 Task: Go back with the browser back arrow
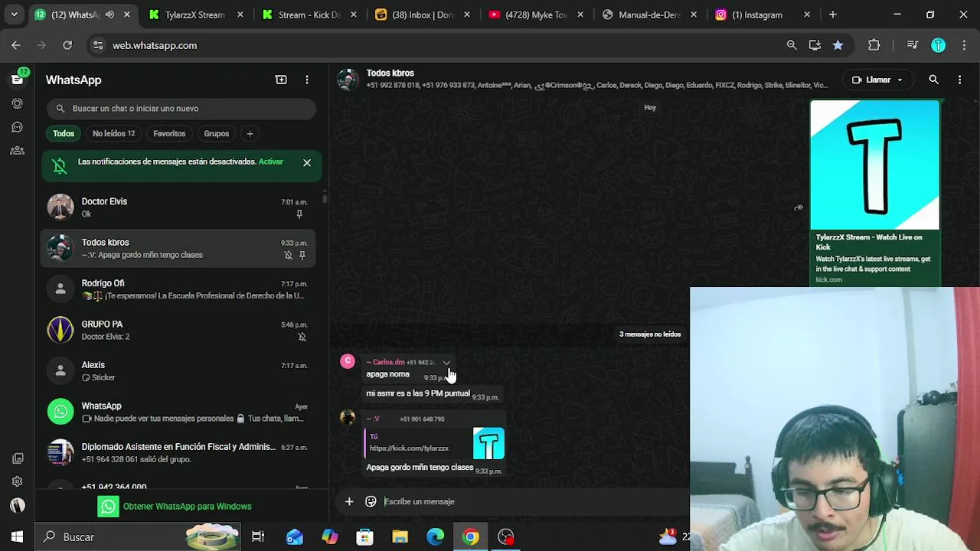click(x=16, y=45)
